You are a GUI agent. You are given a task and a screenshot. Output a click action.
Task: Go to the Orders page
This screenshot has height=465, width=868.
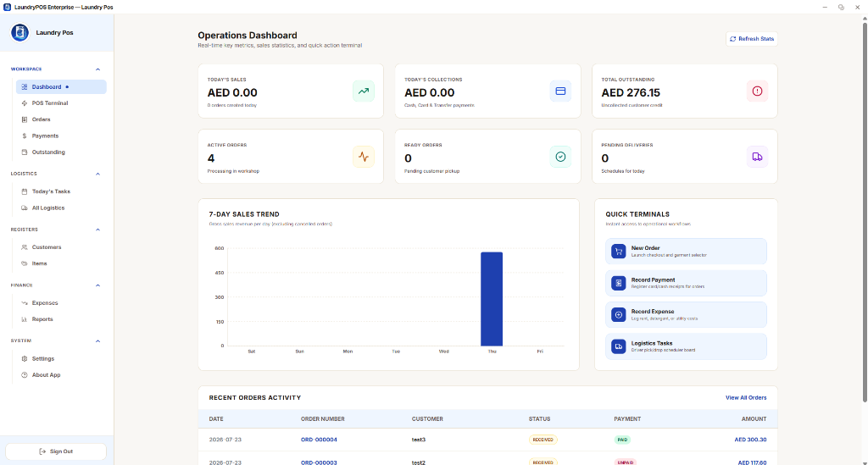point(61,119)
